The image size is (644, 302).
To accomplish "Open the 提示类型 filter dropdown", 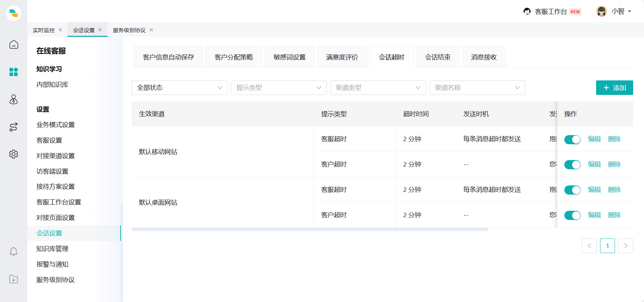I will 278,88.
